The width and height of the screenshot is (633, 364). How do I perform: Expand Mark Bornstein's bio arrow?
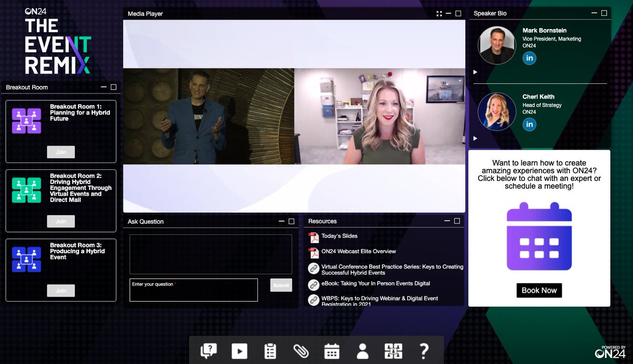475,72
